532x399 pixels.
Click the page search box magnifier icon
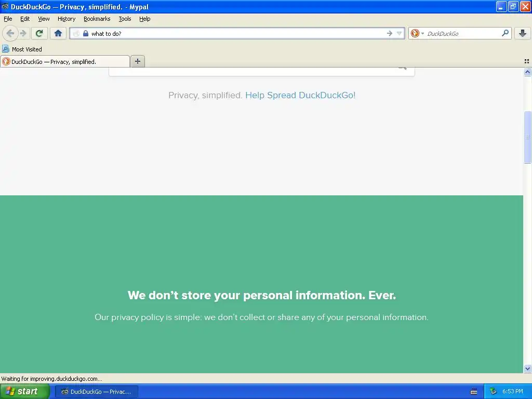click(403, 68)
